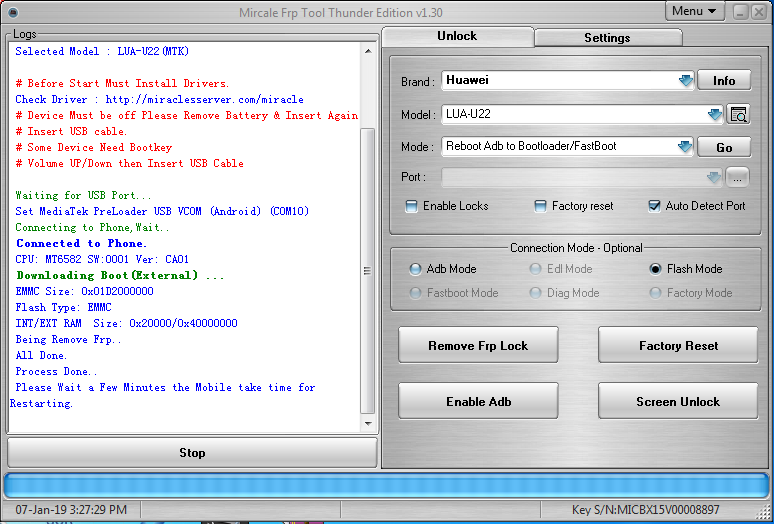The image size is (774, 524).
Task: Minimize the Miracle Frp Tool window
Action: pyautogui.click(x=740, y=11)
